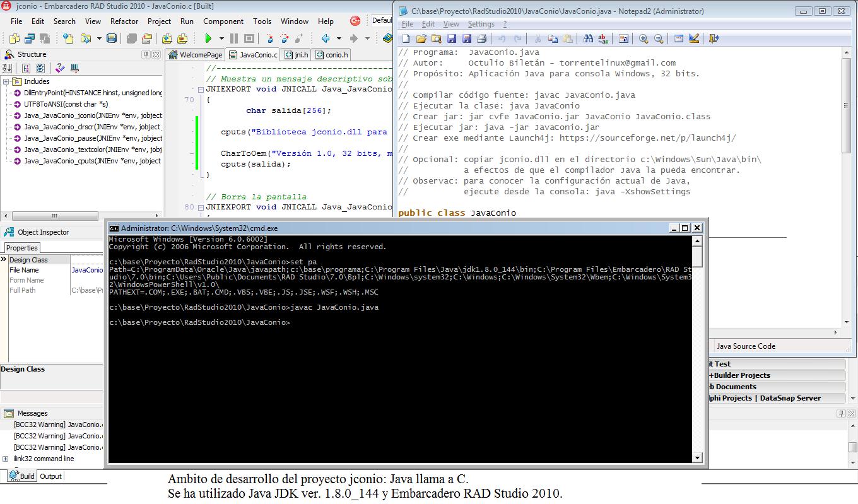
Task: Click RAD Studio's Open file folder icon
Action: coord(86,38)
